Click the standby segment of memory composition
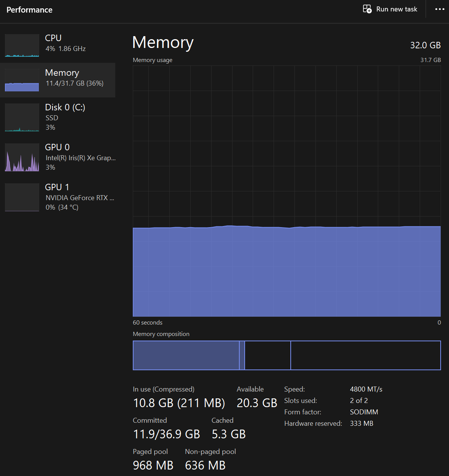The height and width of the screenshot is (476, 449). (267, 355)
